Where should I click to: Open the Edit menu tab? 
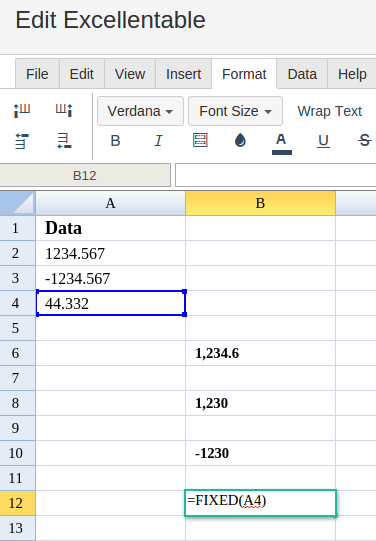coord(82,74)
